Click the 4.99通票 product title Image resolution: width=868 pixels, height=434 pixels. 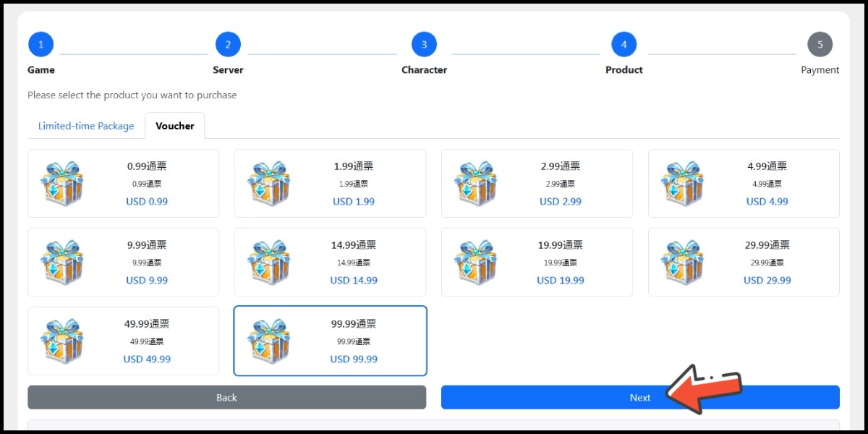click(767, 166)
